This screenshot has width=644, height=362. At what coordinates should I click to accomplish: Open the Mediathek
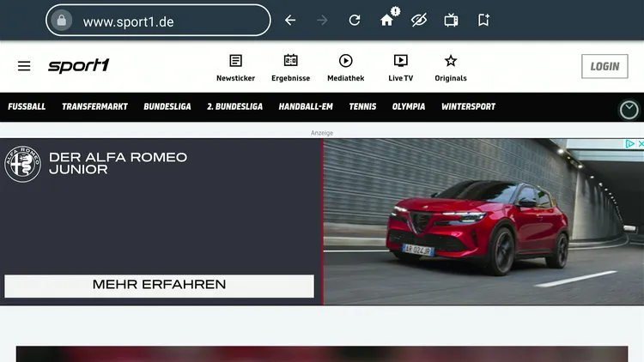pos(345,68)
